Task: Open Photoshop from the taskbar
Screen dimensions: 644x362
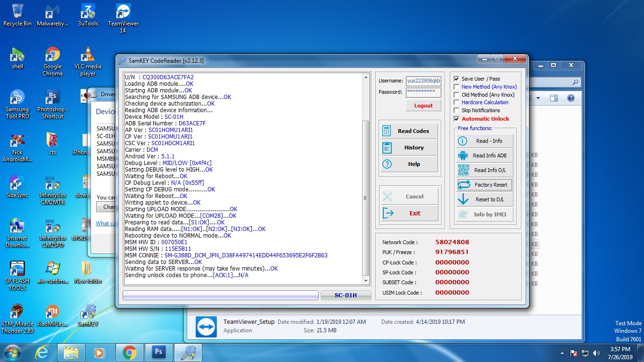Action: click(x=158, y=352)
